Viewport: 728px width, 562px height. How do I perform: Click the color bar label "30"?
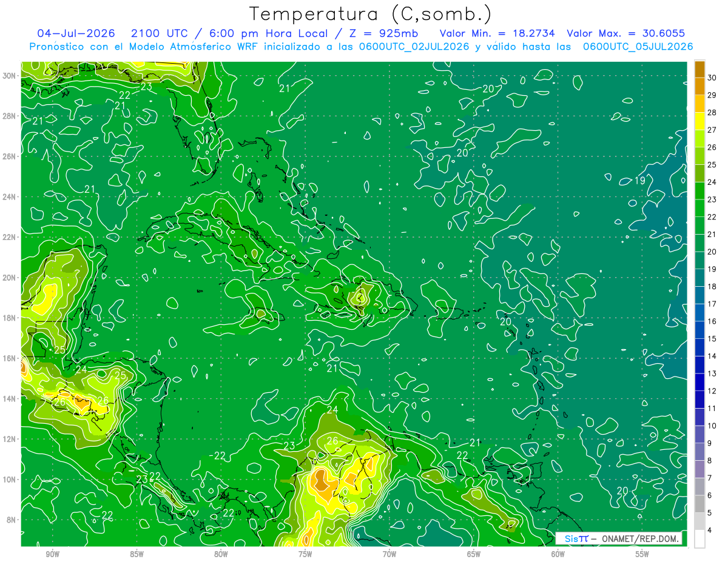712,77
